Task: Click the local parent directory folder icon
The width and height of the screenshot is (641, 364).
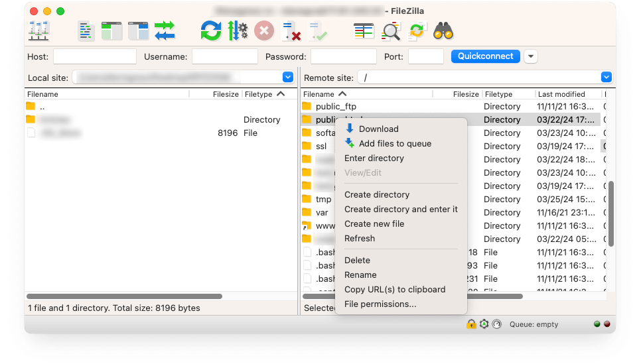Action: (31, 106)
